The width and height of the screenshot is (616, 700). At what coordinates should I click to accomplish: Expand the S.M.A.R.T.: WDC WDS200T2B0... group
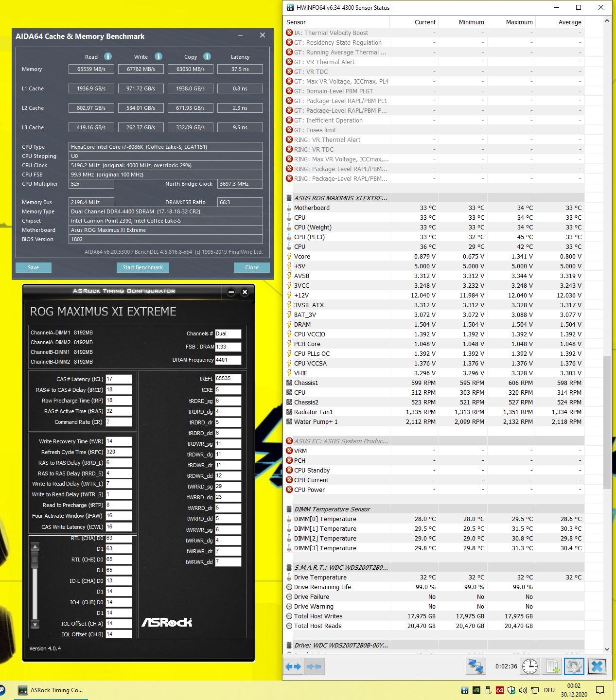tap(289, 567)
